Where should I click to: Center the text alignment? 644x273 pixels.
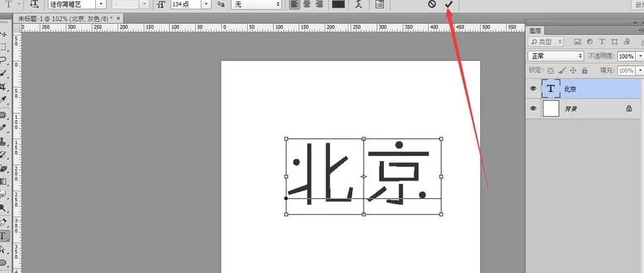click(306, 4)
